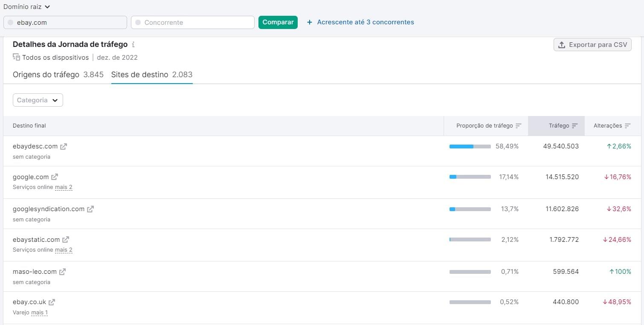Click maso-leo.com's external link icon
Viewport: 644px width, 325px height.
coord(62,271)
